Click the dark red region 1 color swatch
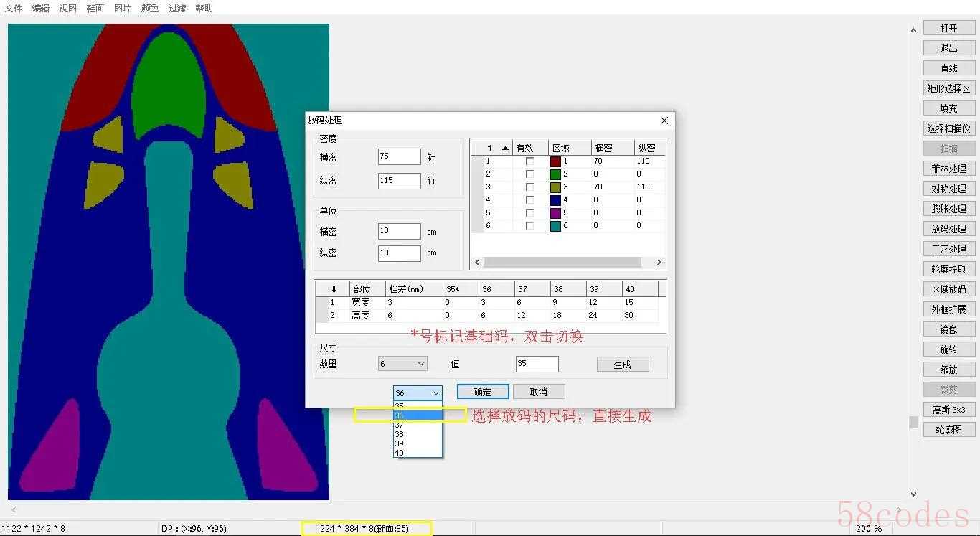The height and width of the screenshot is (536, 980). 555,161
